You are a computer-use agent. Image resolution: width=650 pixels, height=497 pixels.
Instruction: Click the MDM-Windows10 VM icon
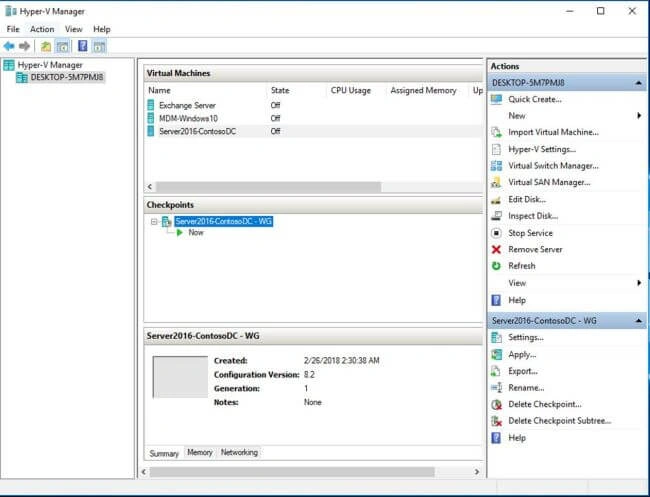point(151,118)
